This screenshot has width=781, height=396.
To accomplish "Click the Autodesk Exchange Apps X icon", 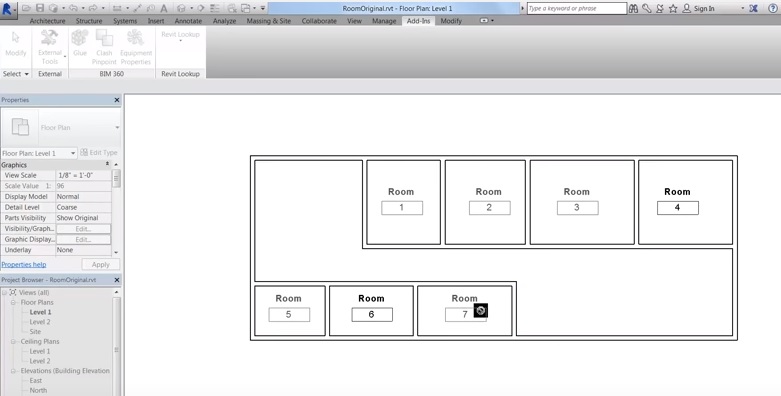I will 754,8.
